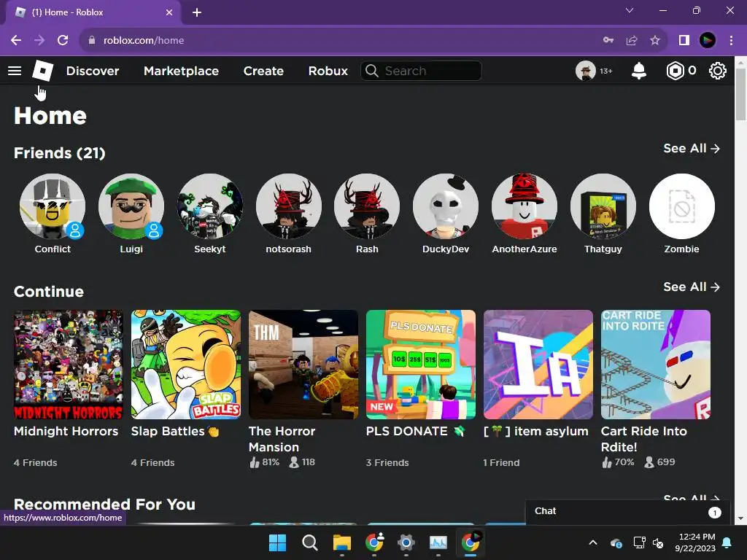Open the item asylum game thumbnail
747x560 pixels.
(538, 365)
